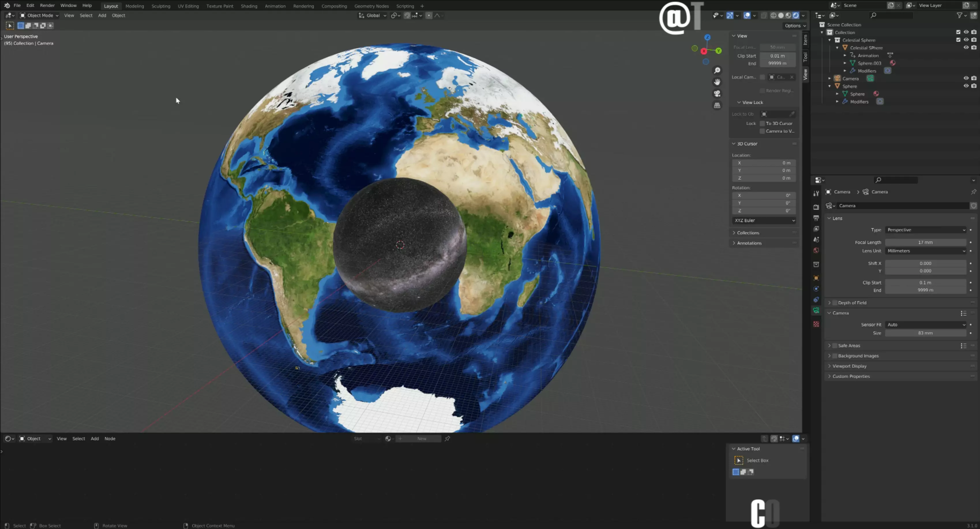Expand Viewport Display panel
Viewport: 980px width, 529px height.
coord(849,366)
